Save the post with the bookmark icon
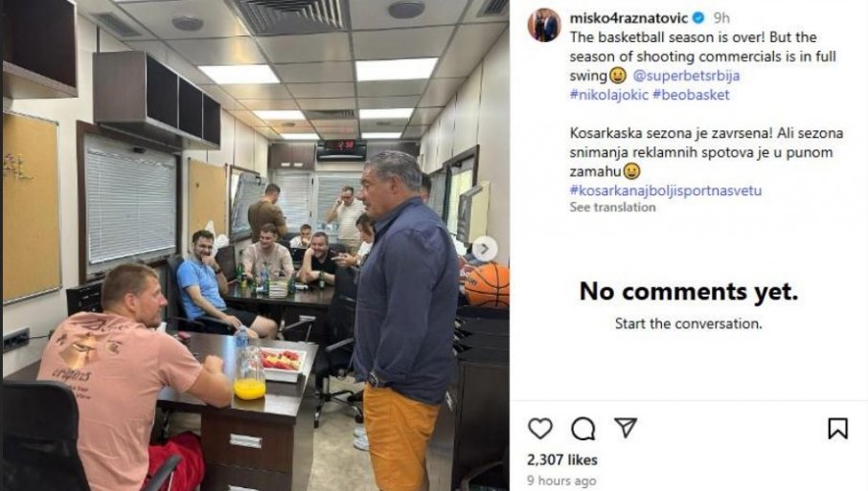The width and height of the screenshot is (868, 491). [x=837, y=429]
